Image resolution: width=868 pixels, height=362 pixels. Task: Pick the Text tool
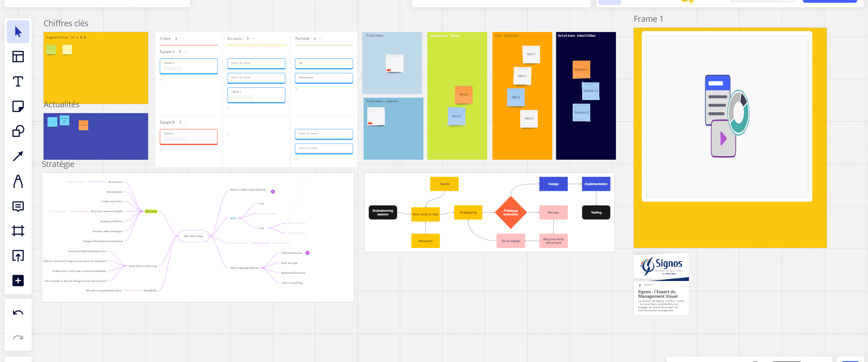(18, 81)
